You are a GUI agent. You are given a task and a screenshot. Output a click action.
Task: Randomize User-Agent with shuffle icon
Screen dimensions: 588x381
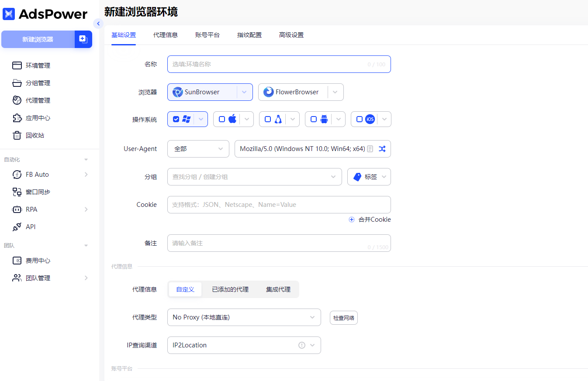click(382, 149)
